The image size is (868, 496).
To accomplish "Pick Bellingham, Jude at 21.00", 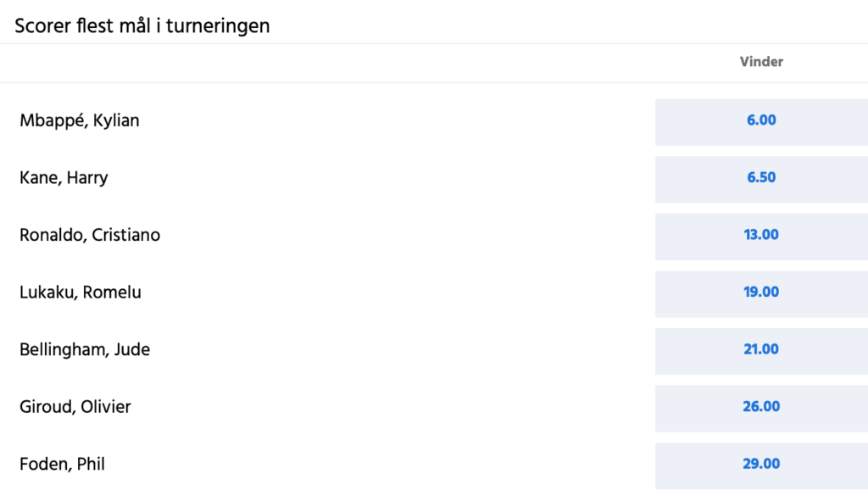I will coord(760,349).
